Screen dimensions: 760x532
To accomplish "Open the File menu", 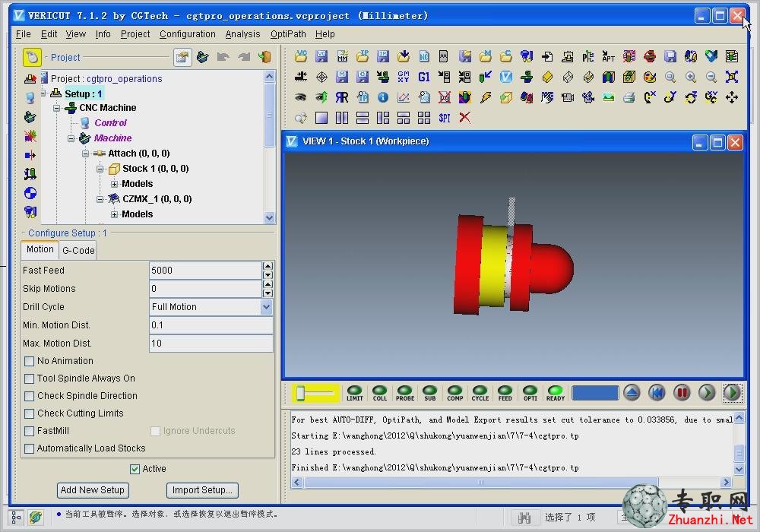I will (x=24, y=34).
